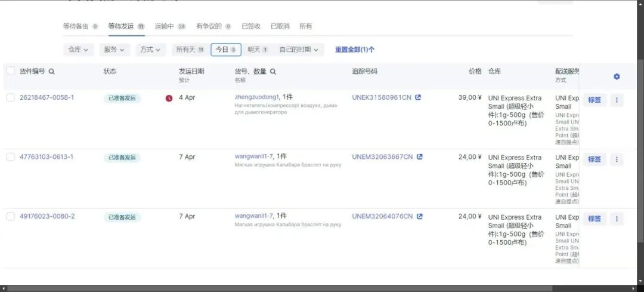Screen dimensions: 644x292
Task: Open three-dot menu for shipment 49176023-0080-2
Action: [617, 219]
